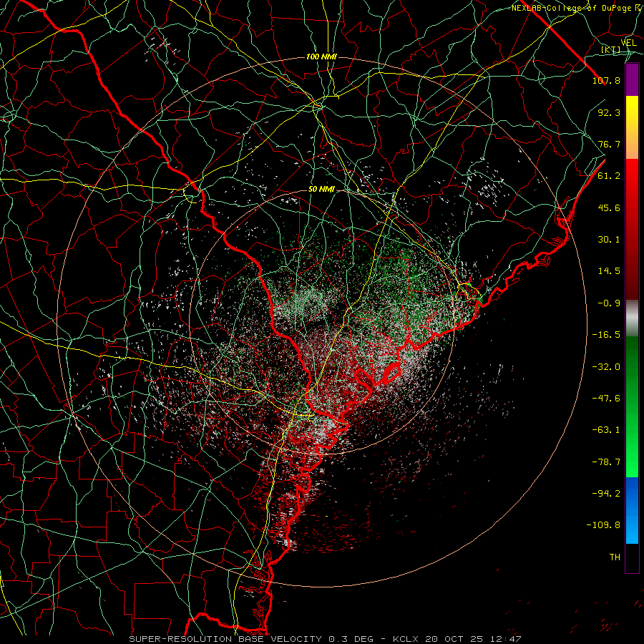Image resolution: width=644 pixels, height=644 pixels.
Task: Select the -0.9 velocity scale value
Action: pyautogui.click(x=609, y=303)
